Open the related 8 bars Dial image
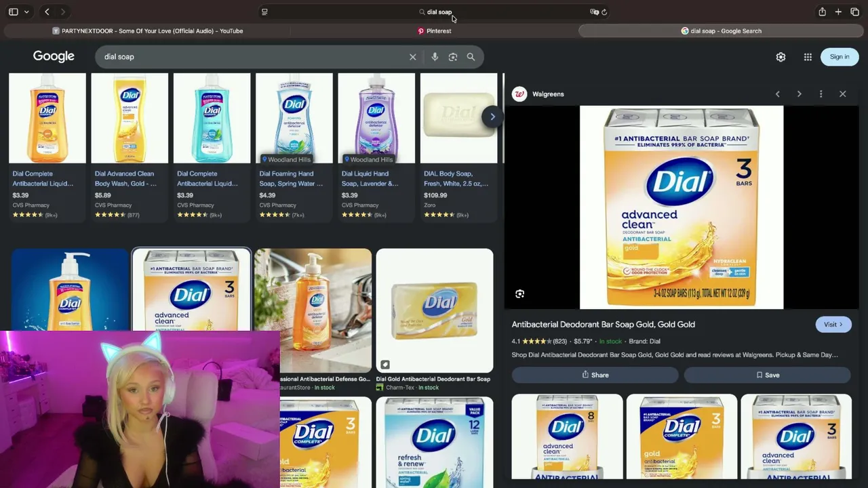Image resolution: width=868 pixels, height=488 pixels. point(567,437)
